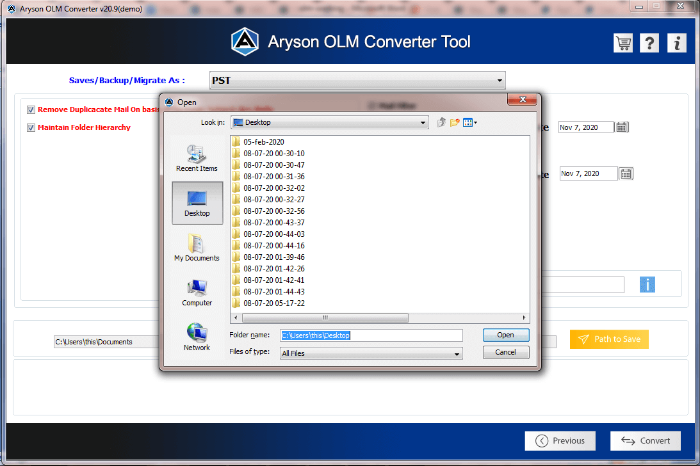Click the Aryson logo in the header

[x=245, y=42]
